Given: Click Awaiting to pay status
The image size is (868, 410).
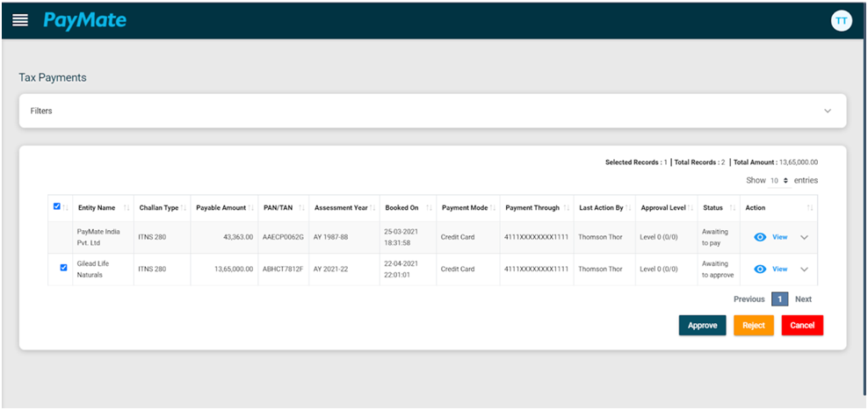Looking at the screenshot, I should (x=714, y=237).
